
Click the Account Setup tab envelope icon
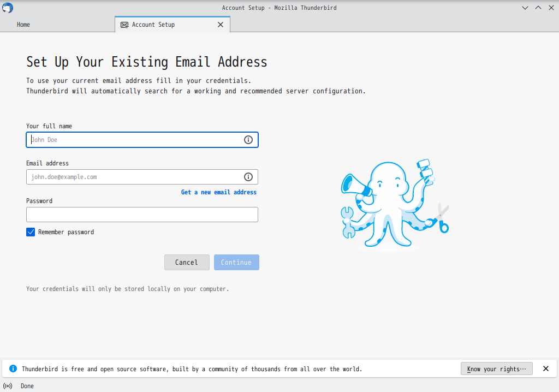pos(124,25)
